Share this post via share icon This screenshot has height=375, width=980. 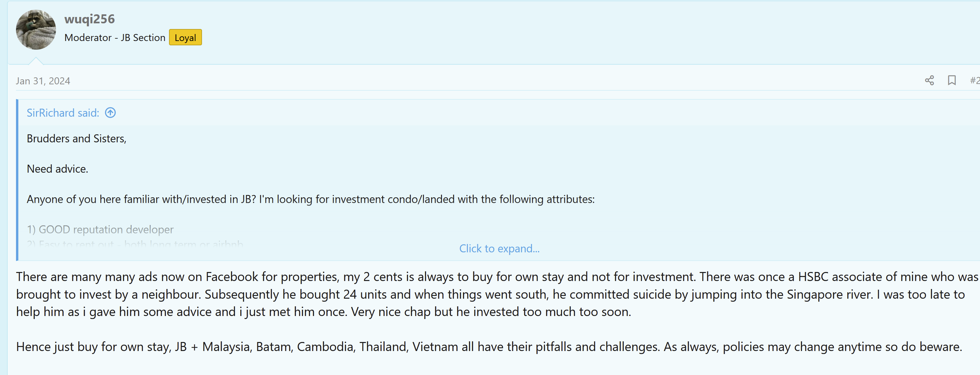coord(929,80)
